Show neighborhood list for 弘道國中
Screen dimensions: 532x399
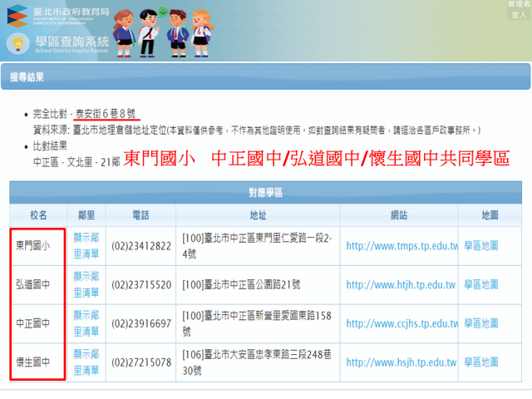click(86, 284)
